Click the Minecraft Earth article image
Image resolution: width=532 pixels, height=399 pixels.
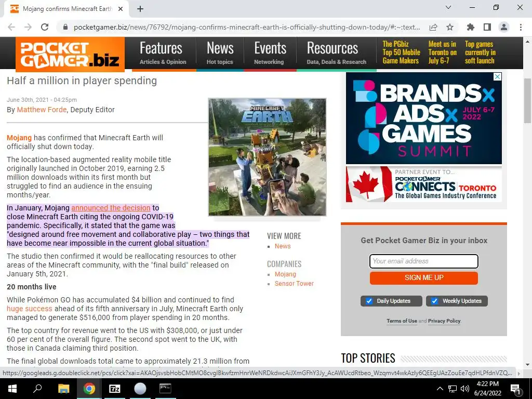coord(268,157)
